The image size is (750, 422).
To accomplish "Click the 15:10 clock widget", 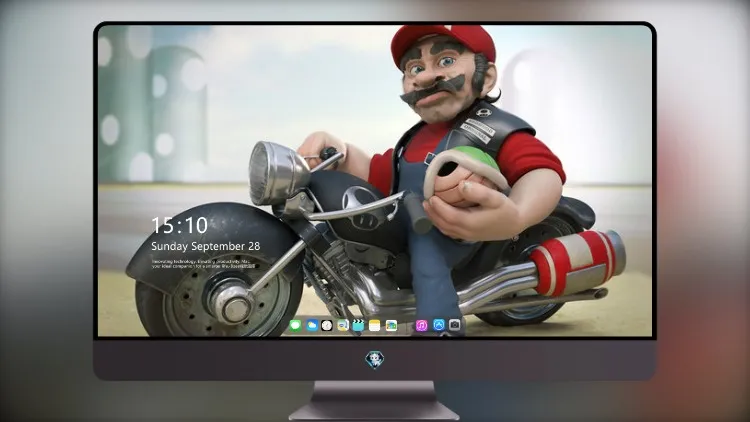I will coord(179,225).
